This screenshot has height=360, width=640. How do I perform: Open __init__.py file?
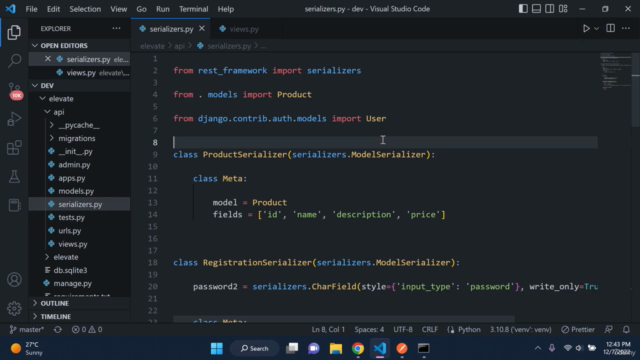coord(79,151)
